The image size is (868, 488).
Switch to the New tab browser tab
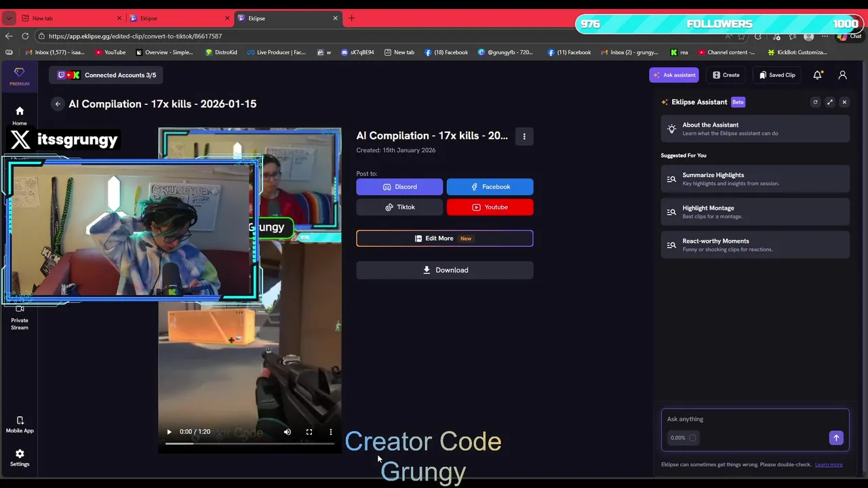71,18
